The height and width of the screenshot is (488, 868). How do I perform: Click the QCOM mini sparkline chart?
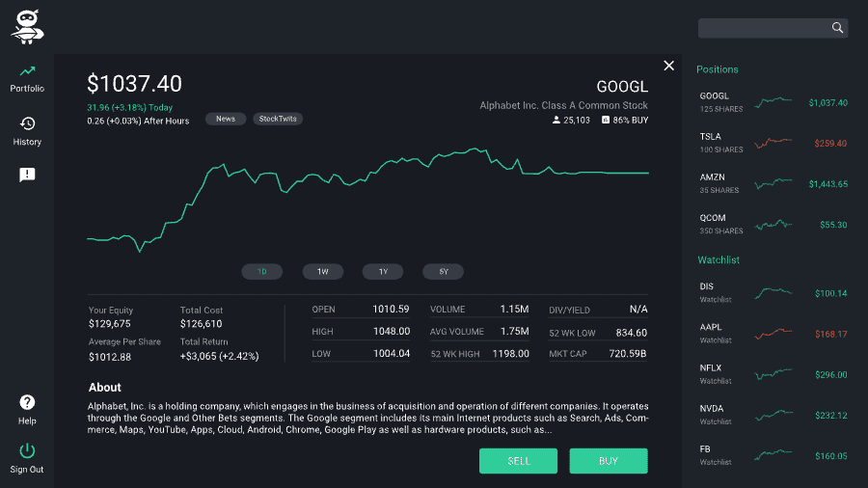coord(773,224)
